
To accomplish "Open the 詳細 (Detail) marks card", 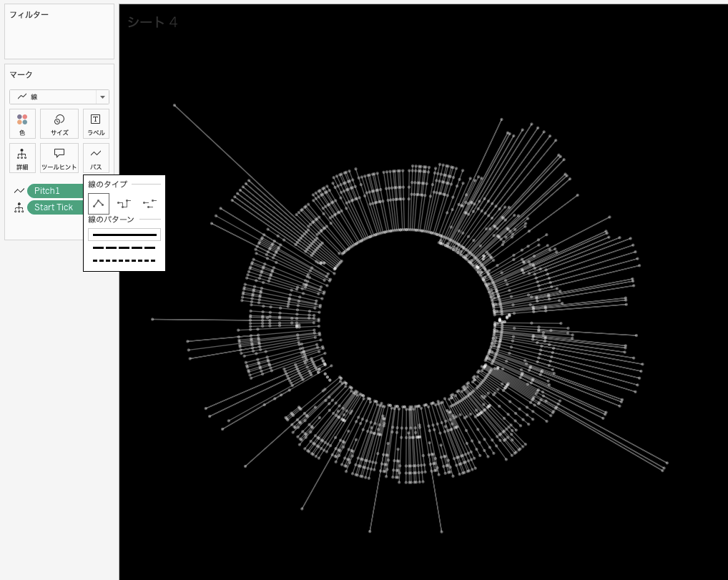I will [22, 158].
